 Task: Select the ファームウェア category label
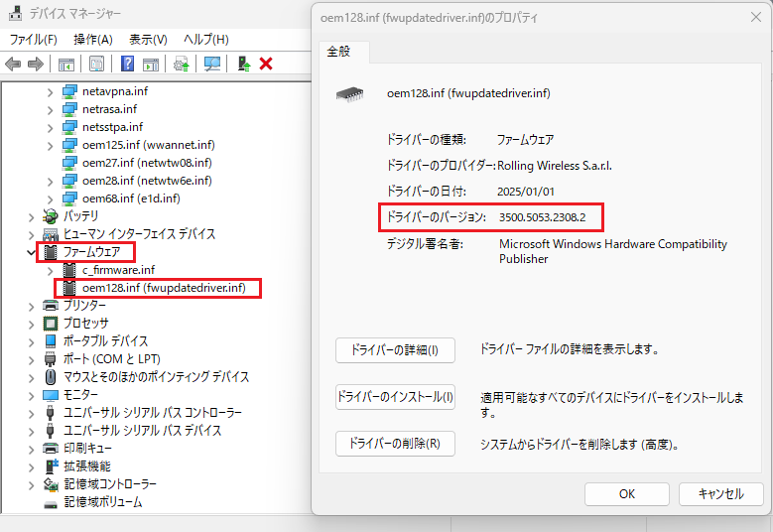[91, 252]
